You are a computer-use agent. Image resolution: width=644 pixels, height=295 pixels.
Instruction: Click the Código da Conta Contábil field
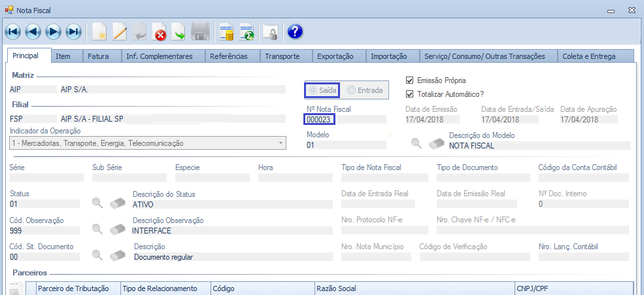click(584, 177)
